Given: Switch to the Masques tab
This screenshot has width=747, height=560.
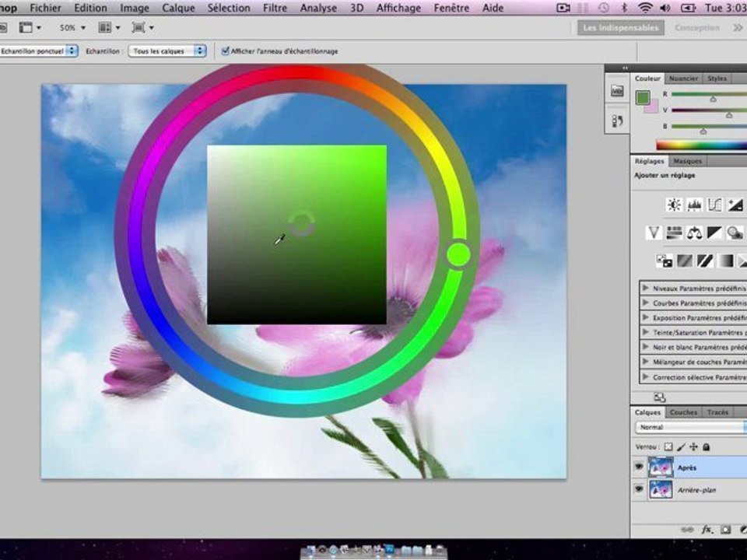Looking at the screenshot, I should click(687, 161).
